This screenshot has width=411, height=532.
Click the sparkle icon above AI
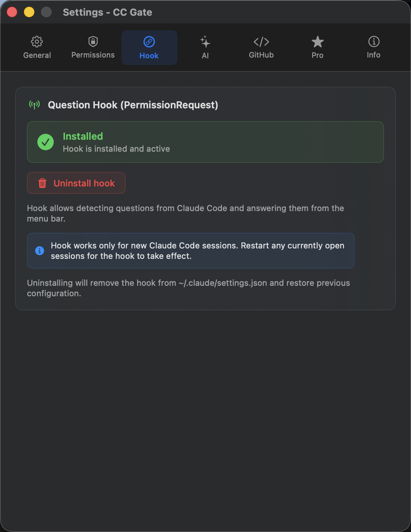205,41
